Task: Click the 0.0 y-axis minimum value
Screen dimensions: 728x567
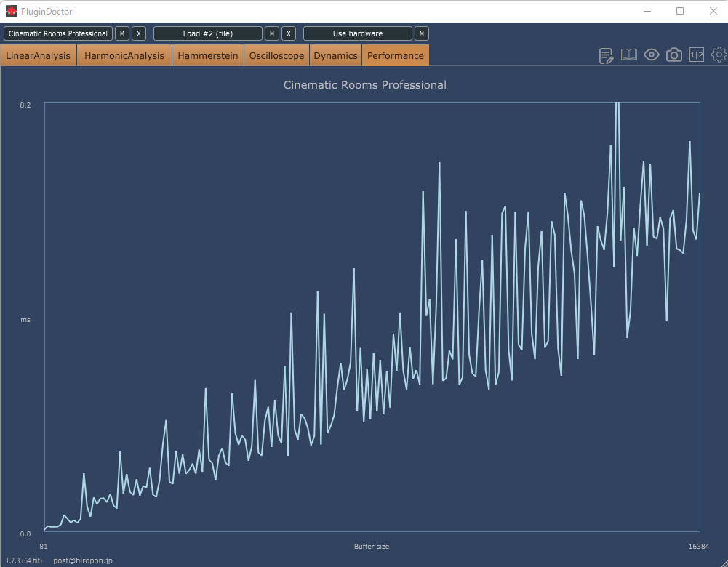Action: click(25, 534)
